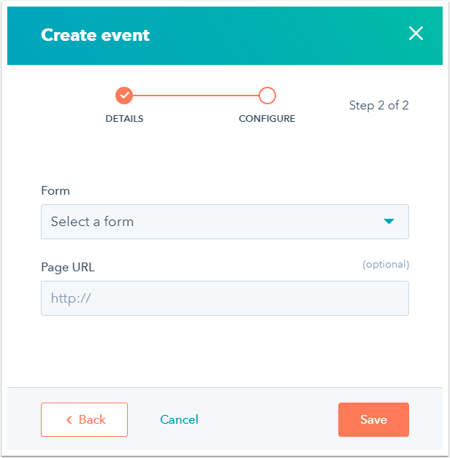Click the empty Configure step circle

267,96
